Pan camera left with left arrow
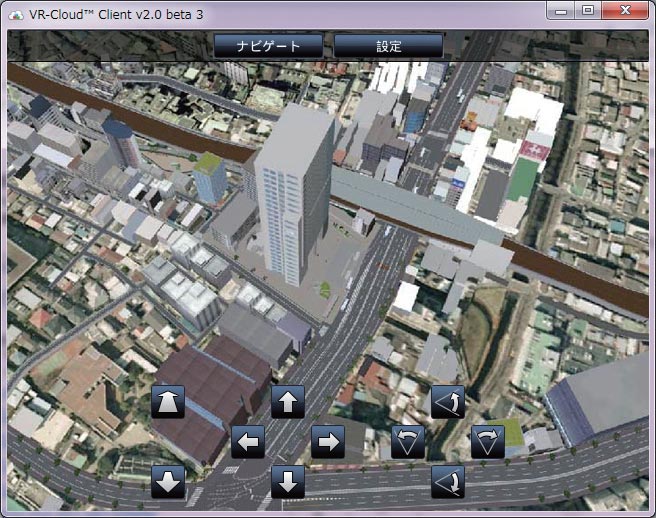656x518 pixels. click(x=248, y=442)
